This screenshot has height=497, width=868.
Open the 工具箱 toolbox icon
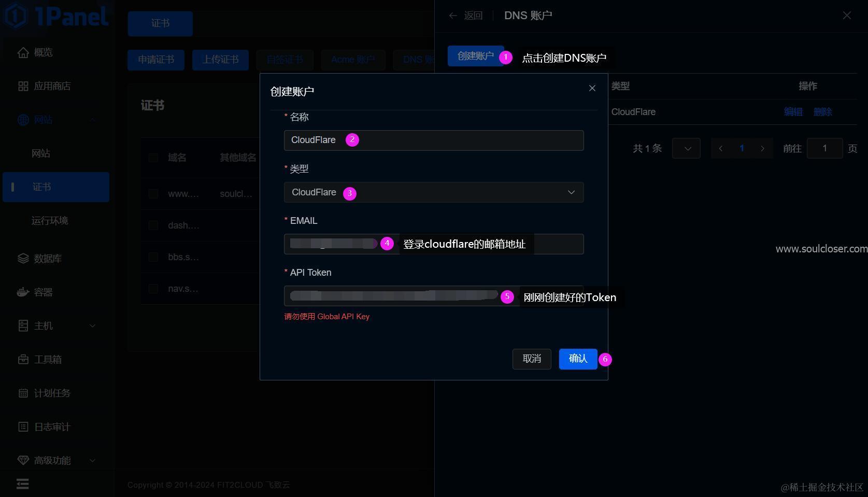(23, 359)
